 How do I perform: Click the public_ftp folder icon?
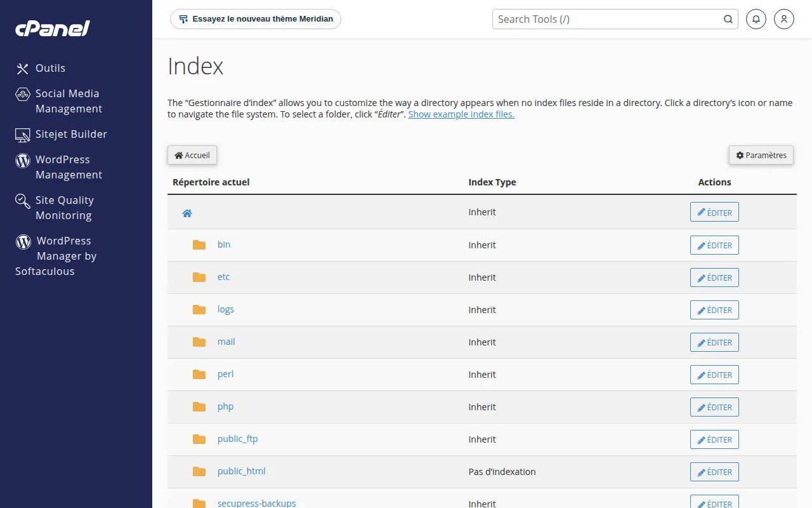coord(199,439)
